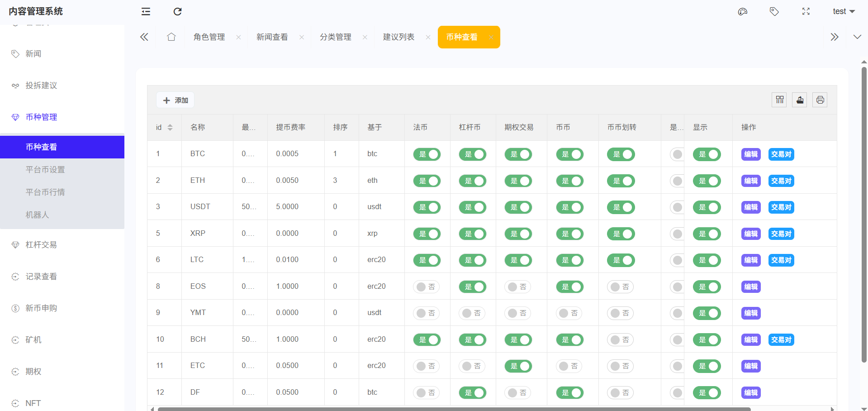Viewport: 868px width, 411px height.
Task: Open the test user dropdown
Action: pos(843,12)
